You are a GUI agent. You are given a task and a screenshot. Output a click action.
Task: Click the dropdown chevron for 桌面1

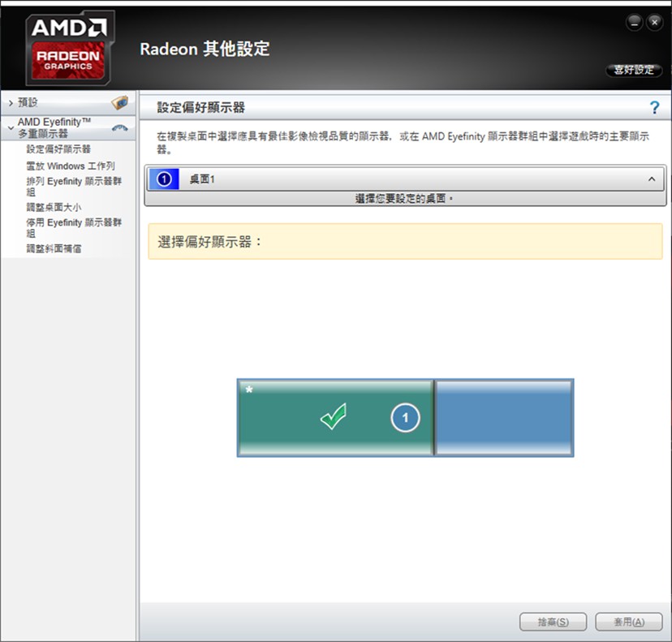(x=652, y=179)
